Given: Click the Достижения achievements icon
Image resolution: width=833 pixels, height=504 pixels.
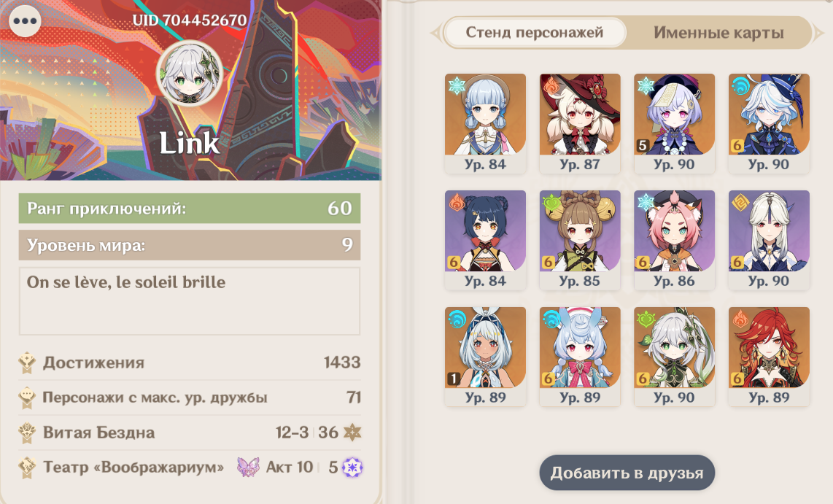Looking at the screenshot, I should click(x=26, y=363).
